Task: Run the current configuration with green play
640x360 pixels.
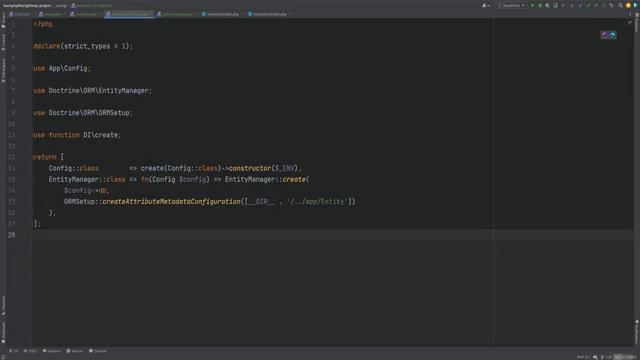Action: [532, 5]
